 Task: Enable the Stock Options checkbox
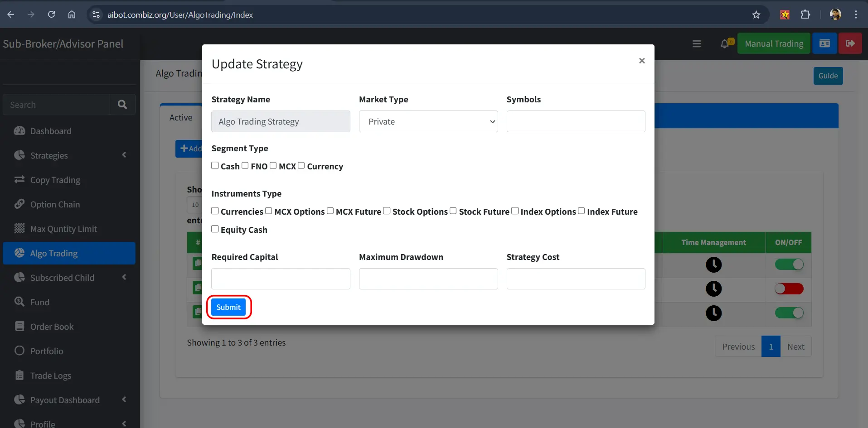(387, 211)
